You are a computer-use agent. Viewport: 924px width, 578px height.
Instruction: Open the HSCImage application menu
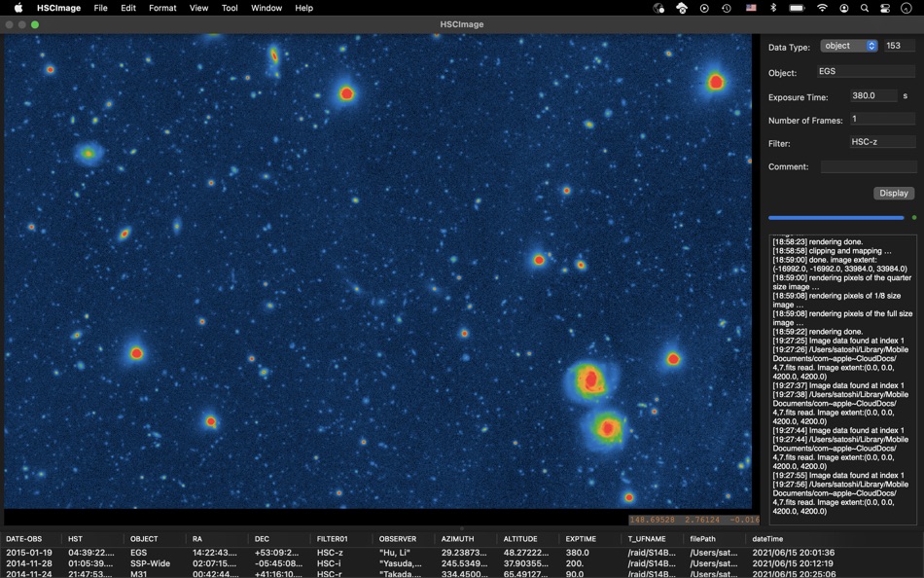tap(59, 8)
